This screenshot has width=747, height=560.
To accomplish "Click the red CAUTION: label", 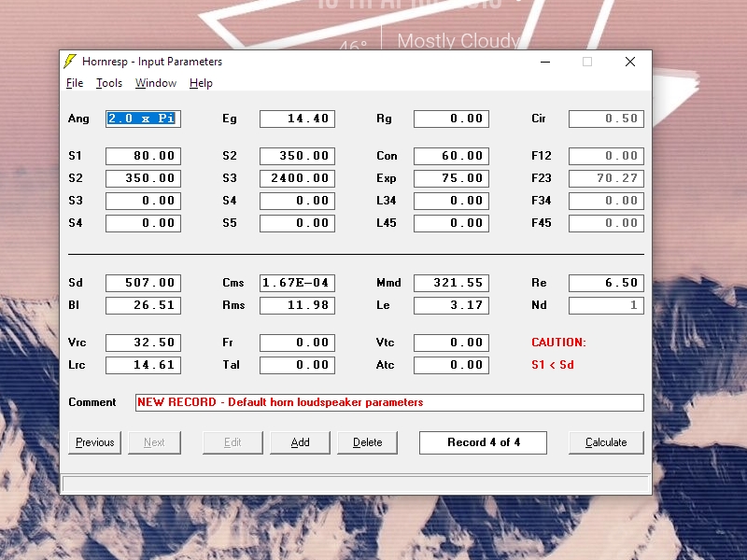I will pos(558,343).
